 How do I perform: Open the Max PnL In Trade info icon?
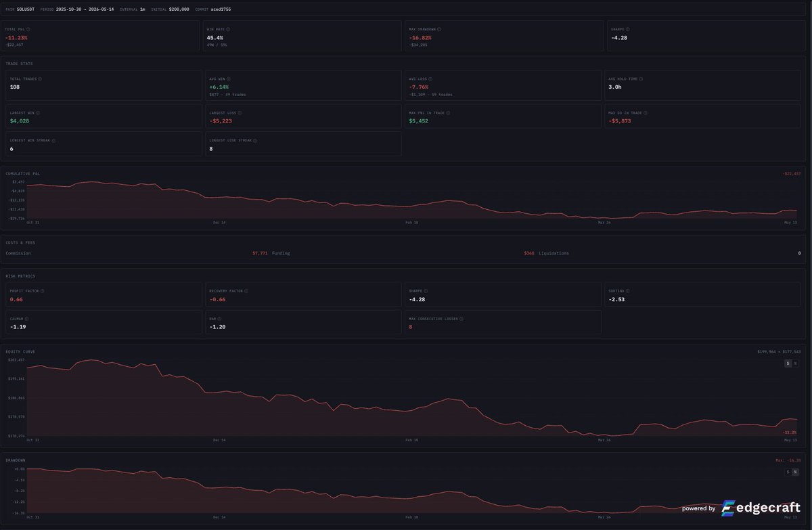(447, 112)
